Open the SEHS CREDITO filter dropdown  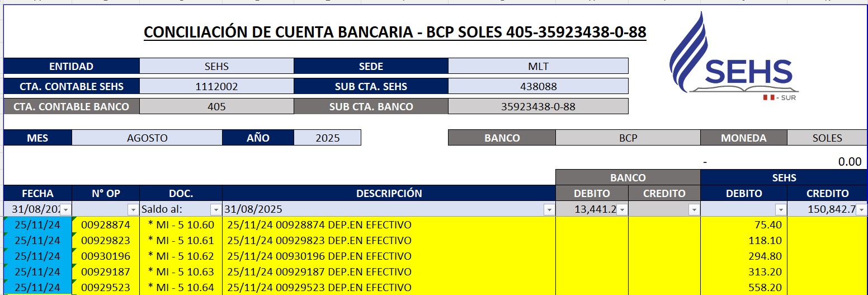(x=861, y=209)
